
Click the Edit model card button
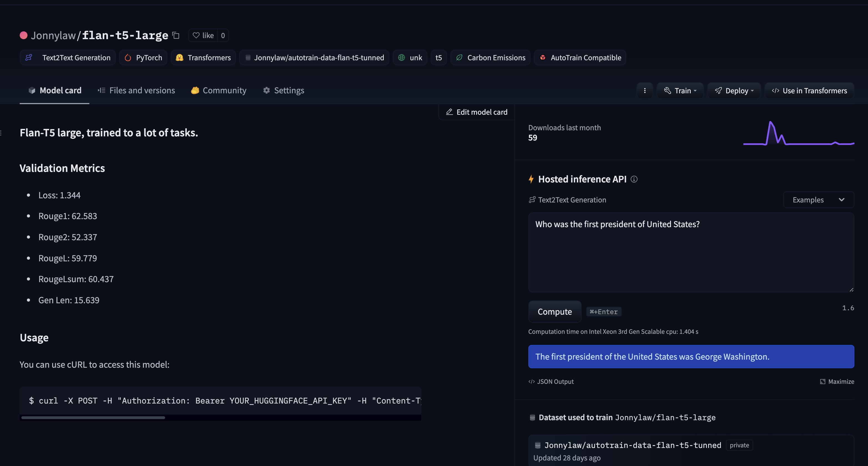[x=476, y=112]
